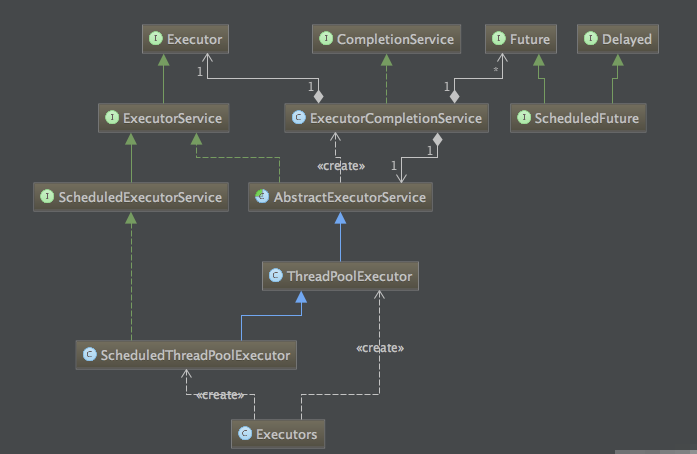Click the class icon on ThreadPoolExecutor node

click(276, 276)
